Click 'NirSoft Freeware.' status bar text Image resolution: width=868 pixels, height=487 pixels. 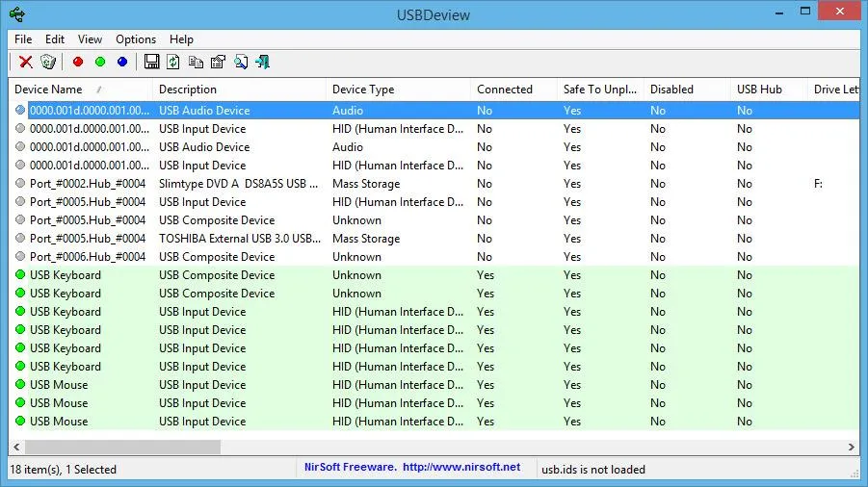351,467
